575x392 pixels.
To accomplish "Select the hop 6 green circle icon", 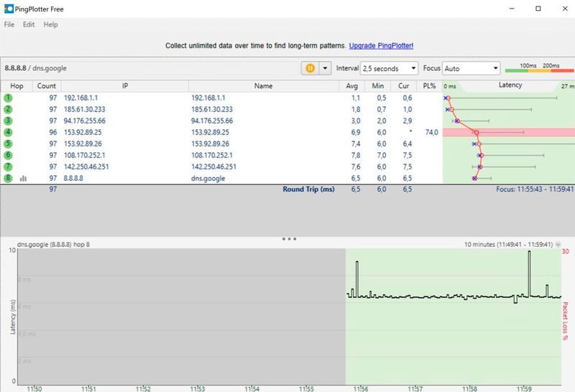I will pos(8,155).
